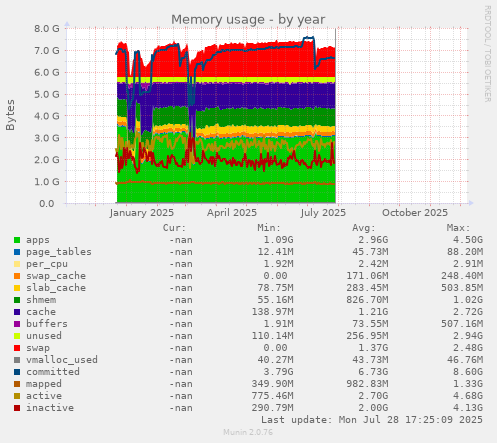Click the x-axis arrowhead at chart right
497x443 pixels.
point(471,203)
